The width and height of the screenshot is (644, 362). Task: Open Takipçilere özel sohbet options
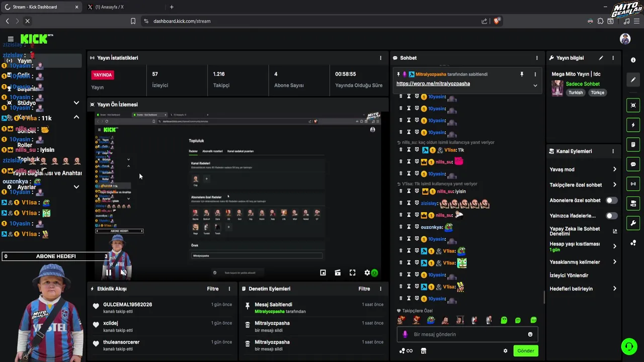583,185
